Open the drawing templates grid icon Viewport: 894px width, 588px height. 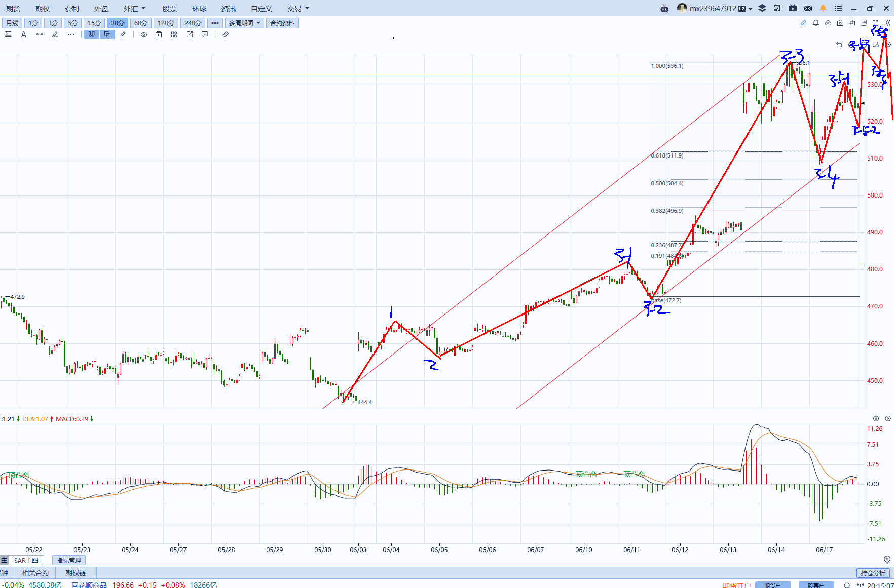coord(174,34)
